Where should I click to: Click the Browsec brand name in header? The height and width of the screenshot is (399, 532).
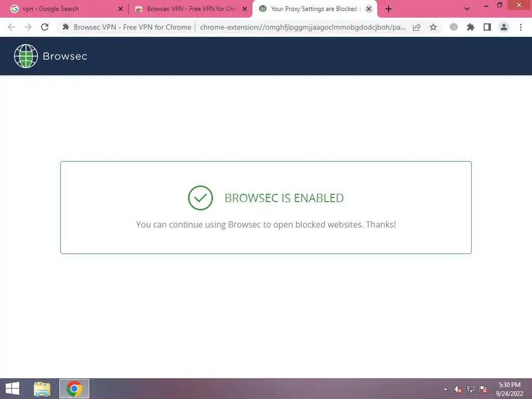pyautogui.click(x=65, y=56)
